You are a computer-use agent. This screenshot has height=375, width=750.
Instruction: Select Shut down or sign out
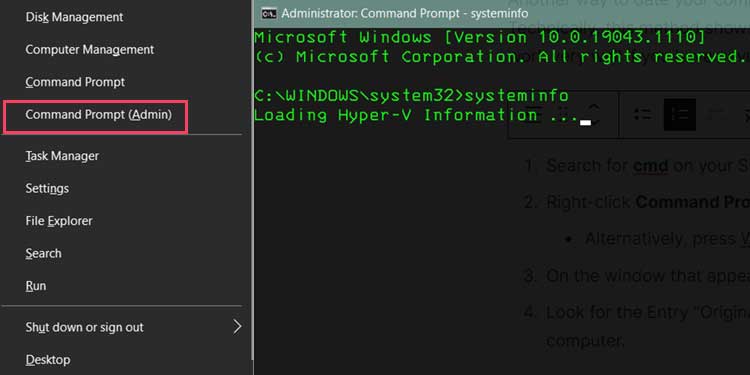pyautogui.click(x=84, y=328)
